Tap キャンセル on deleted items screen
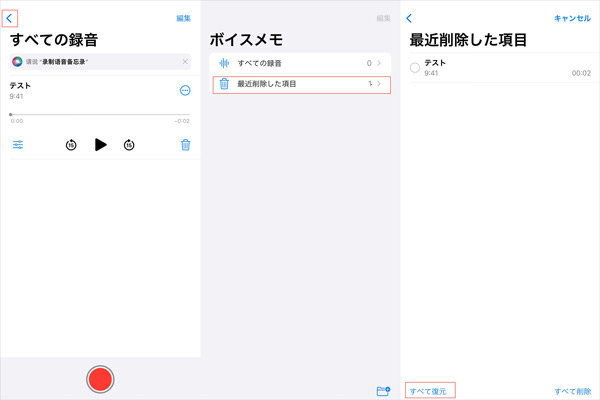 (x=572, y=18)
